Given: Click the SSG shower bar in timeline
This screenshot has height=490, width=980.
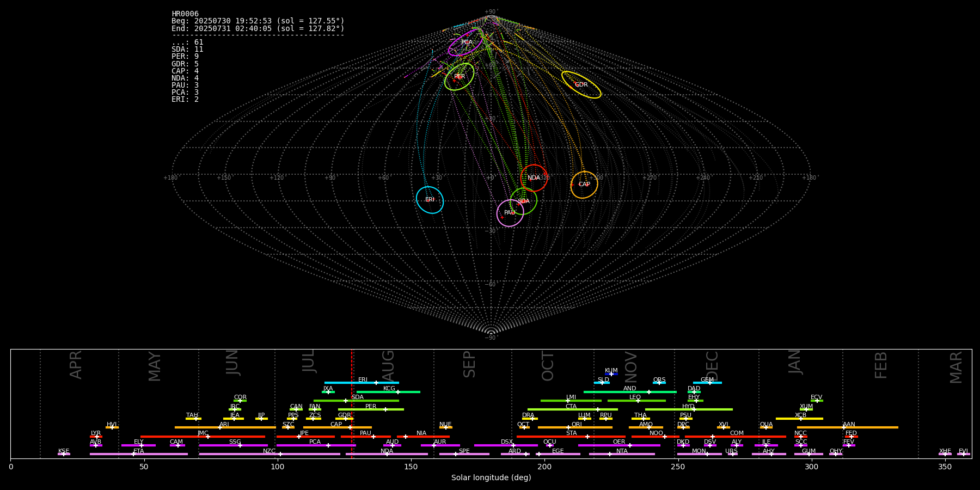Looking at the screenshot, I should (233, 445).
